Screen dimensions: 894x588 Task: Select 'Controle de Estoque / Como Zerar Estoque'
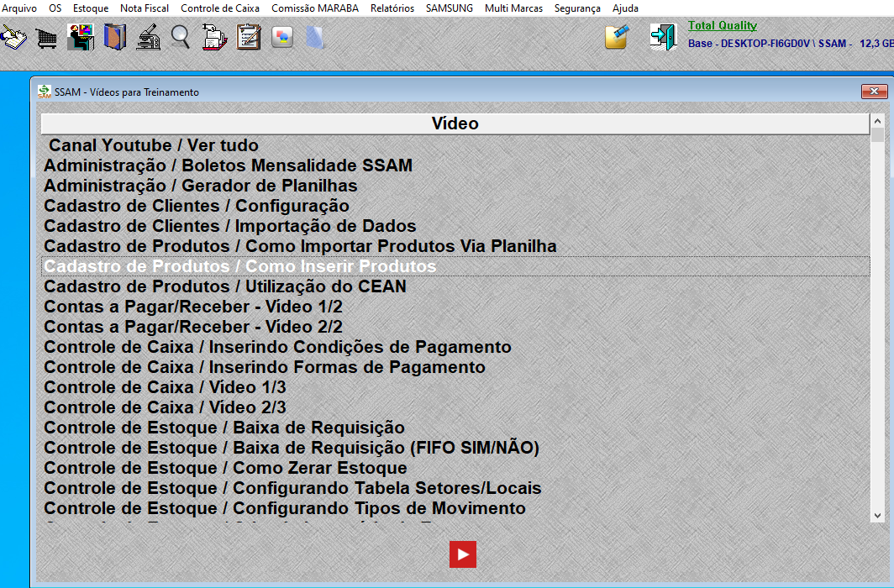point(225,468)
